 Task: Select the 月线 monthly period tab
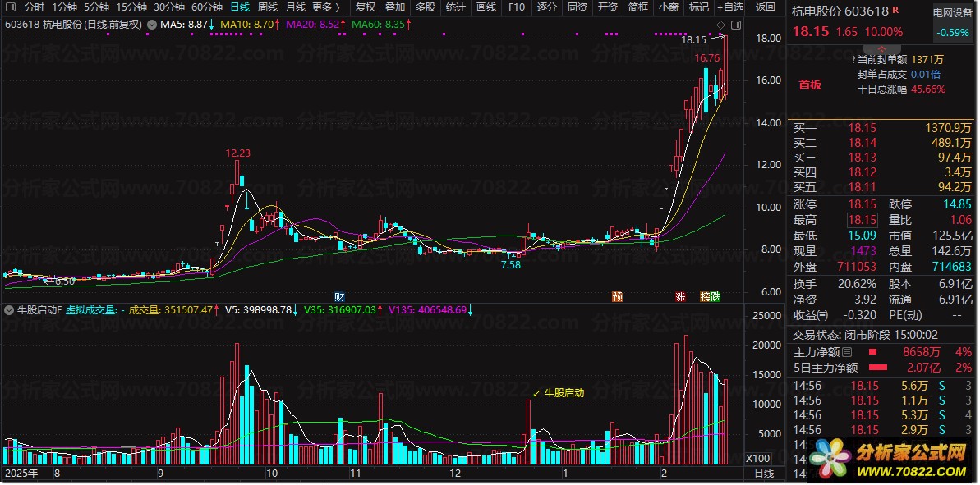click(296, 7)
